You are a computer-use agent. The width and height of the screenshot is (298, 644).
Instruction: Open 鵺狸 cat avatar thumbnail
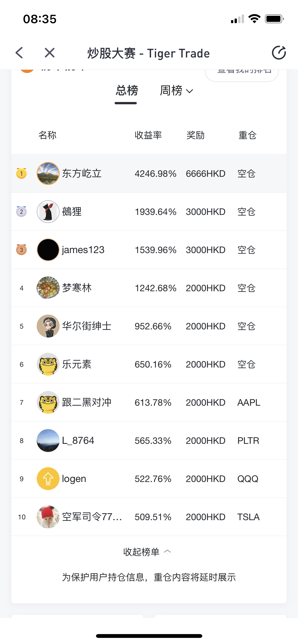[48, 212]
